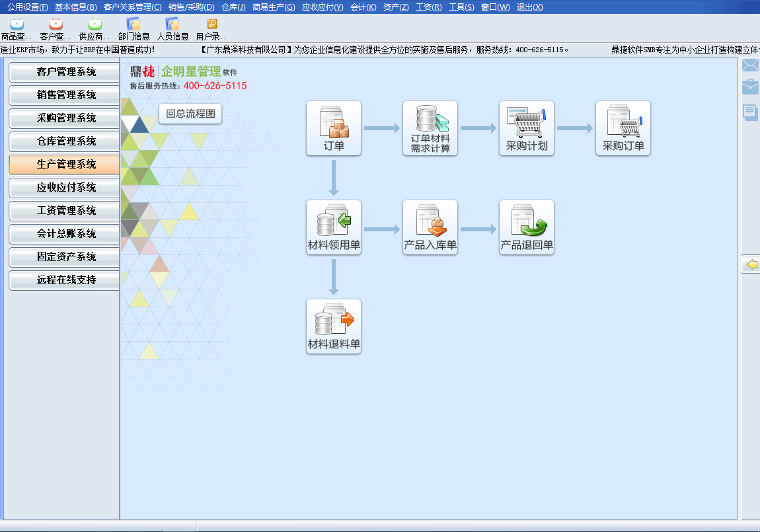Open the 采购订单 purchase order icon
The height and width of the screenshot is (532, 760).
click(623, 128)
